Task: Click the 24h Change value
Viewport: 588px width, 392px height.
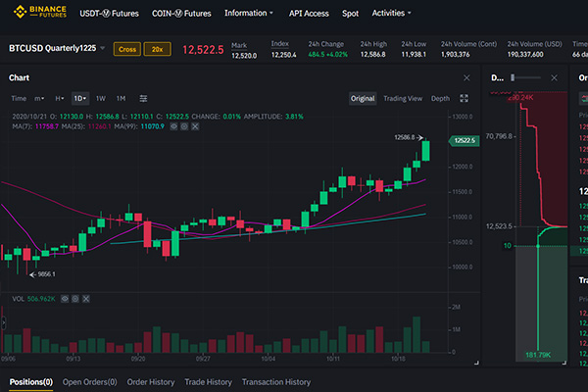Action: [327, 55]
